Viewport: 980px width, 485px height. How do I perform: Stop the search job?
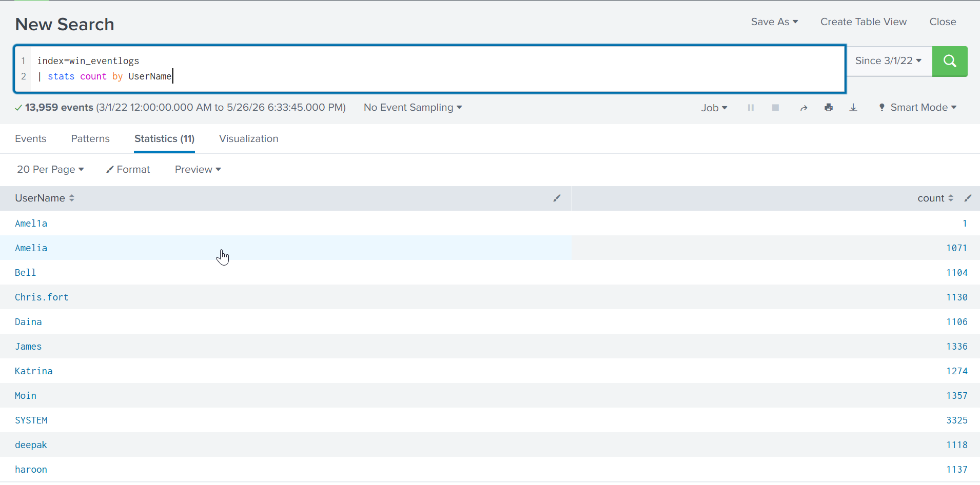click(775, 108)
